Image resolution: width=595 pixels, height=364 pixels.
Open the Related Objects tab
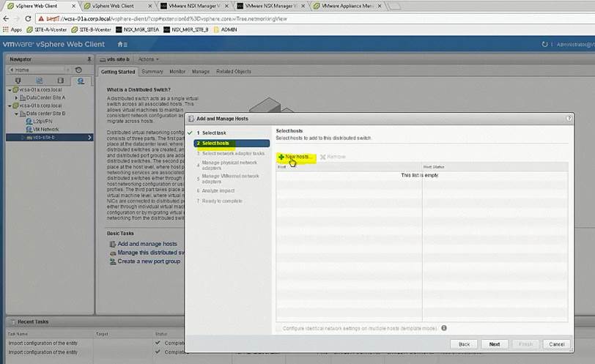pyautogui.click(x=233, y=72)
